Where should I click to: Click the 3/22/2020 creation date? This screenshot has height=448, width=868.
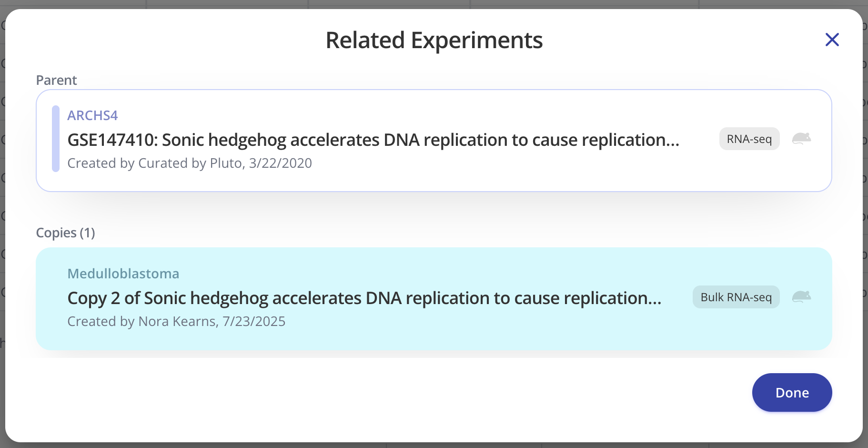click(x=280, y=163)
